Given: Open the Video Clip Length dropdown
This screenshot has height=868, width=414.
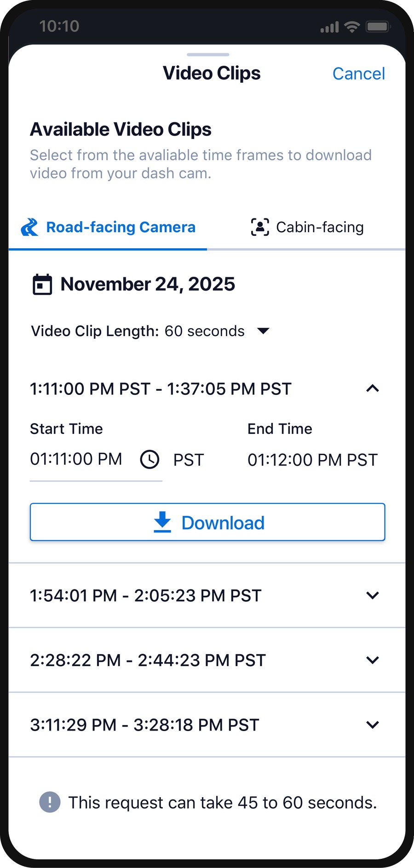Looking at the screenshot, I should coord(263,331).
